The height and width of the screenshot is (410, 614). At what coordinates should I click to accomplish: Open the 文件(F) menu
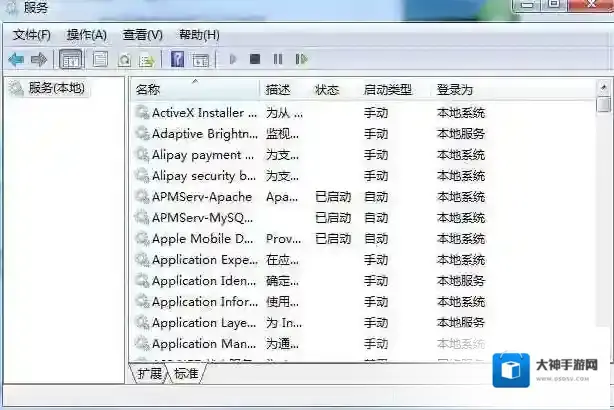tap(31, 35)
